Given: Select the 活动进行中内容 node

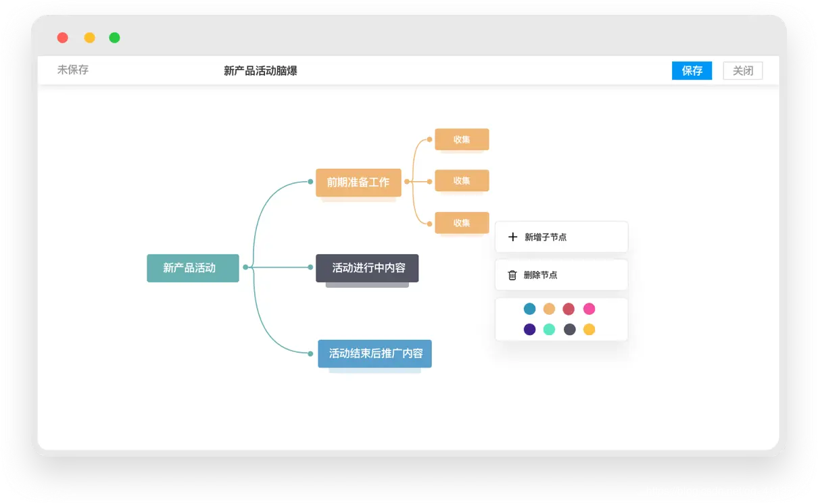Looking at the screenshot, I should coord(367,268).
